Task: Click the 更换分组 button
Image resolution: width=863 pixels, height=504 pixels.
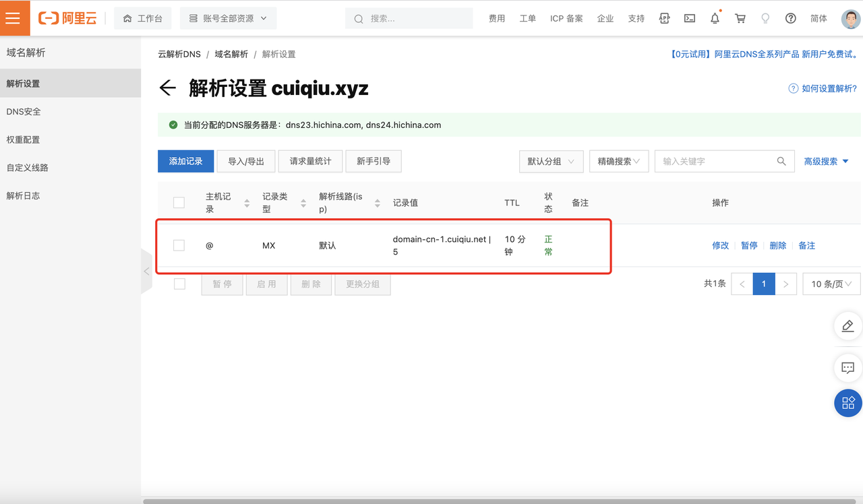Action: [x=363, y=284]
